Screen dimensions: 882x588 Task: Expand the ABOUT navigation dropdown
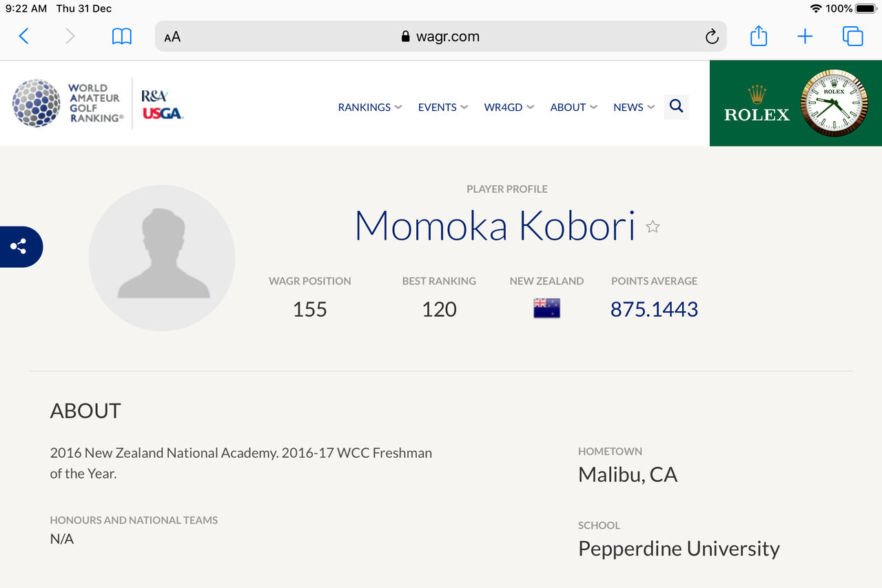pos(574,107)
